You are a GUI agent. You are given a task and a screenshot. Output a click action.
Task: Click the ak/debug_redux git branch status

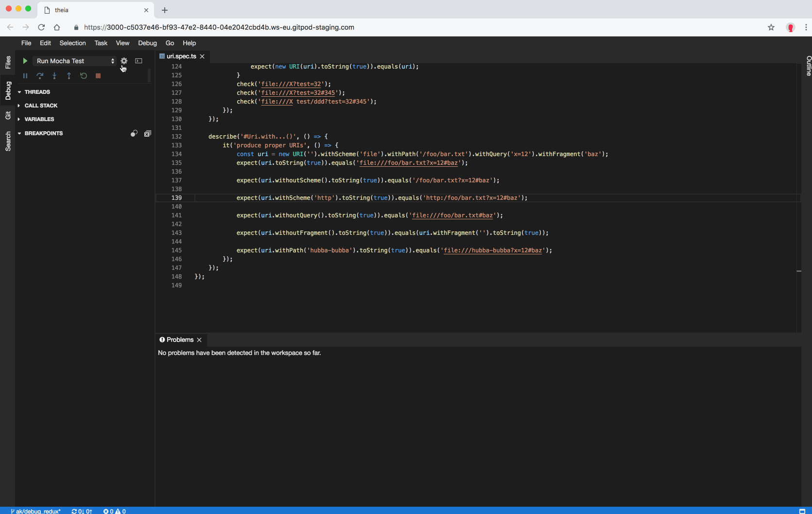coord(35,511)
